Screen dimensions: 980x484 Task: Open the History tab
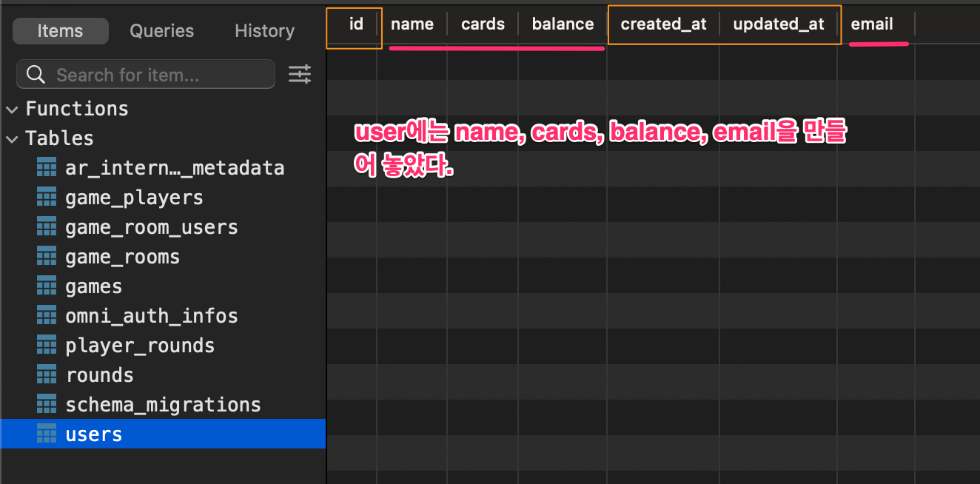point(264,30)
